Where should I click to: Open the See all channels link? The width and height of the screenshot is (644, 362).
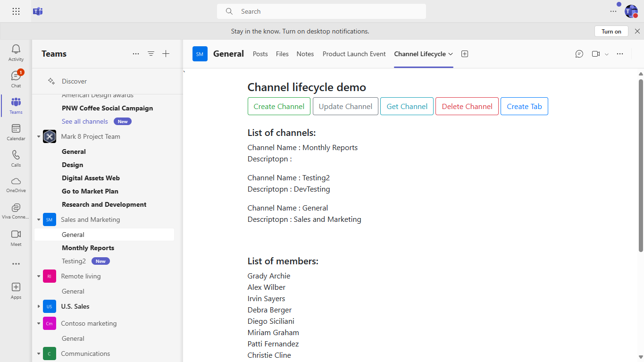point(85,121)
